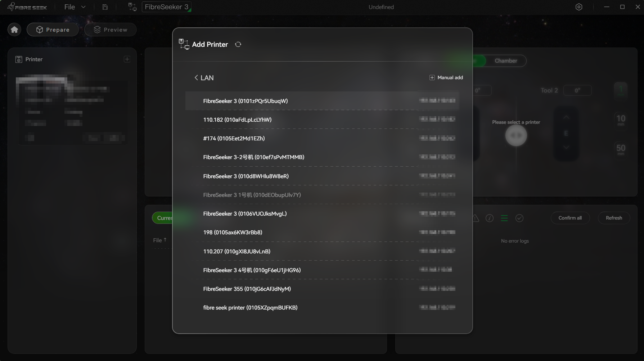The height and width of the screenshot is (361, 644).
Task: Switch to the Prepare tab
Action: (53, 30)
